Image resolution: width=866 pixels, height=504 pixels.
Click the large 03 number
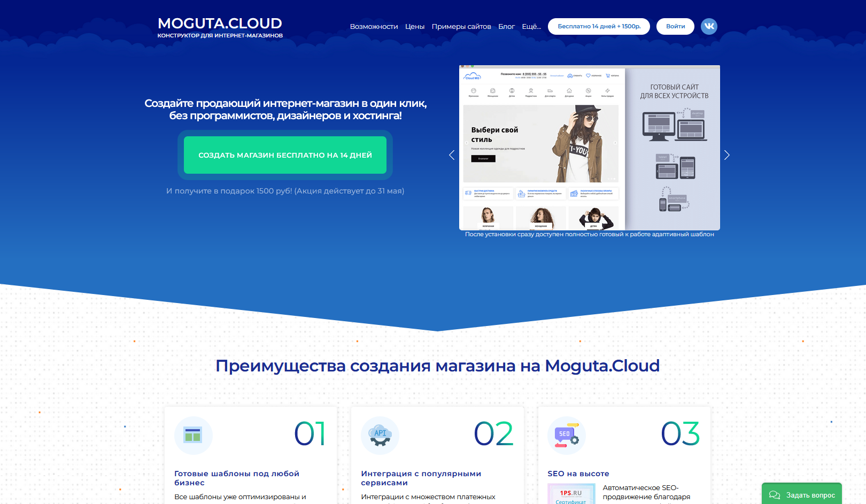(681, 433)
